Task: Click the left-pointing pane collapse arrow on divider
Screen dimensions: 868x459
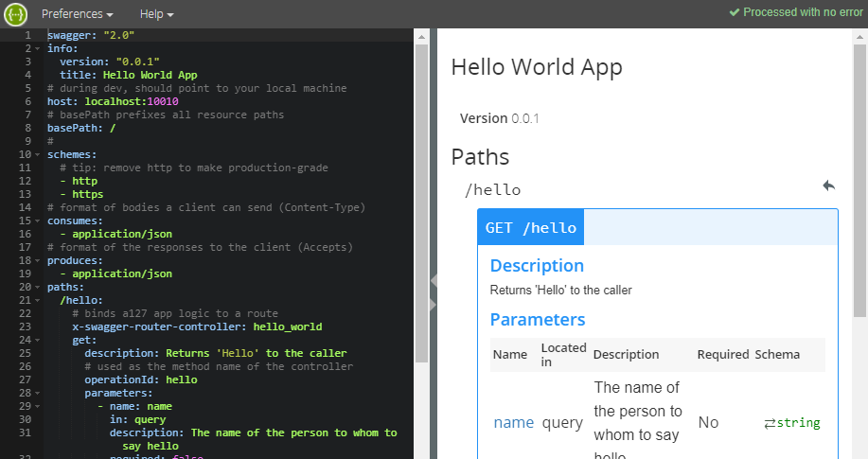Action: pyautogui.click(x=434, y=280)
